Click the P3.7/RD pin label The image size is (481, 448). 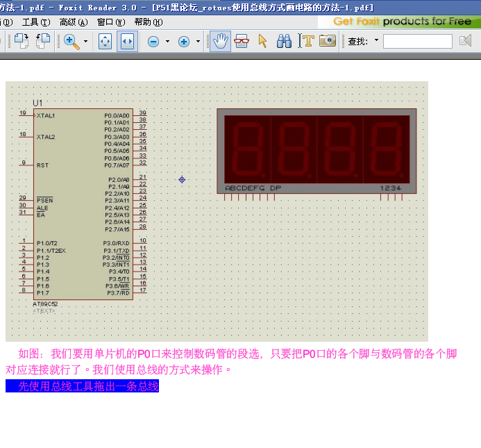[118, 293]
